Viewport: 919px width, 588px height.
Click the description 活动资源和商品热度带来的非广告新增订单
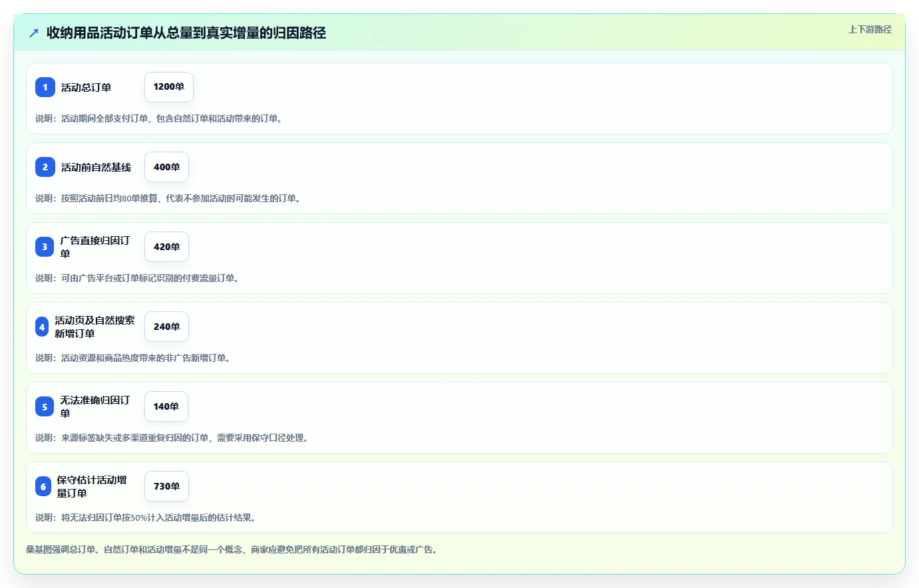pos(133,358)
